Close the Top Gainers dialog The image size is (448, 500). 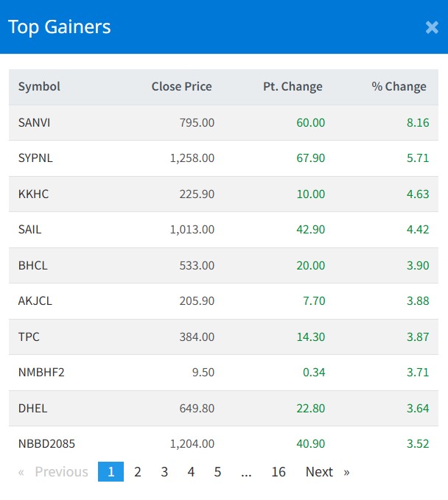[x=432, y=28]
